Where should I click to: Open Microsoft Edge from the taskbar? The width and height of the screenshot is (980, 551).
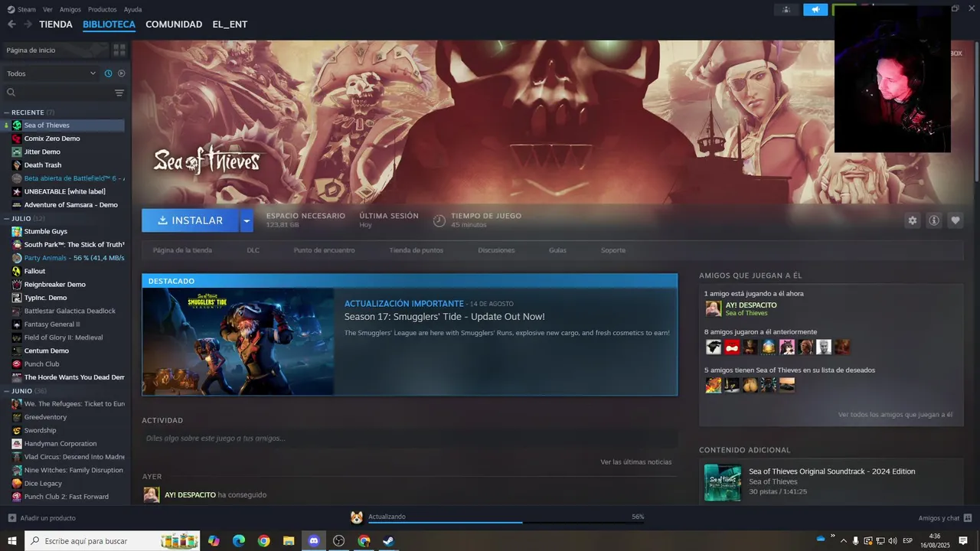click(x=239, y=541)
